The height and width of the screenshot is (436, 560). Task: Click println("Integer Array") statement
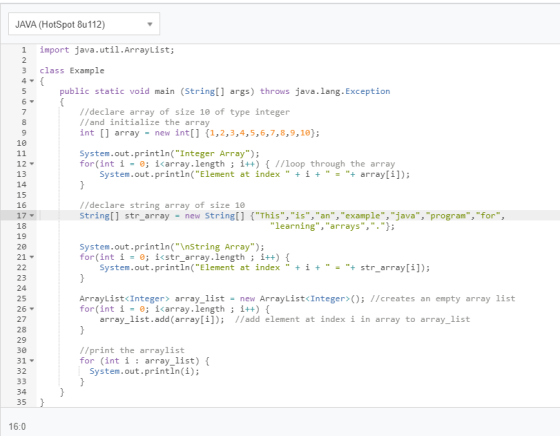click(170, 153)
